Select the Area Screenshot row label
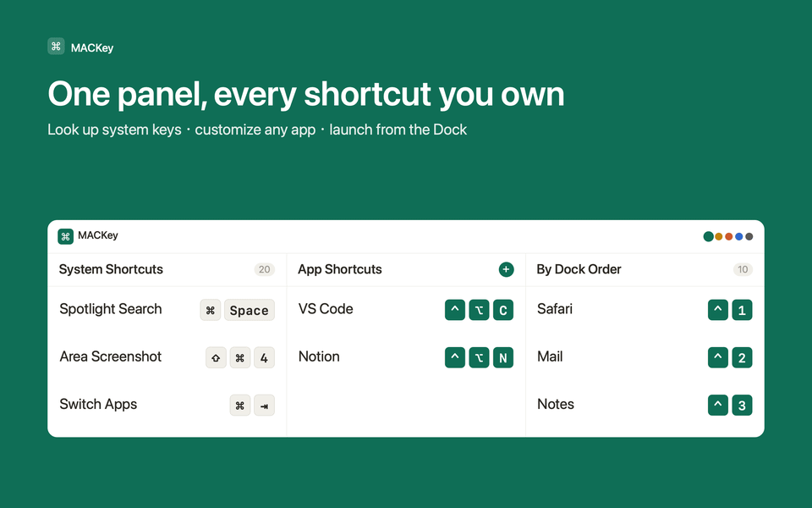Viewport: 812px width, 508px height. [110, 356]
